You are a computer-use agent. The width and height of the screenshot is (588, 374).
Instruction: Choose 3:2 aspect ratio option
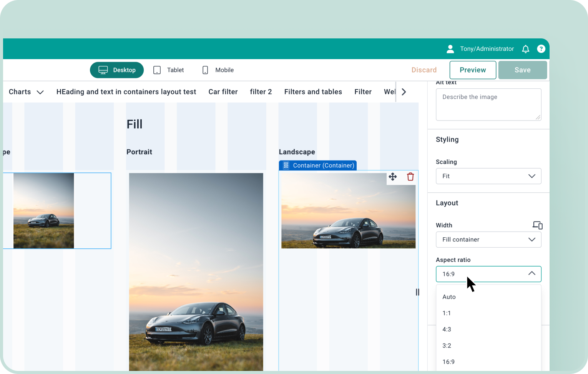[x=488, y=346]
